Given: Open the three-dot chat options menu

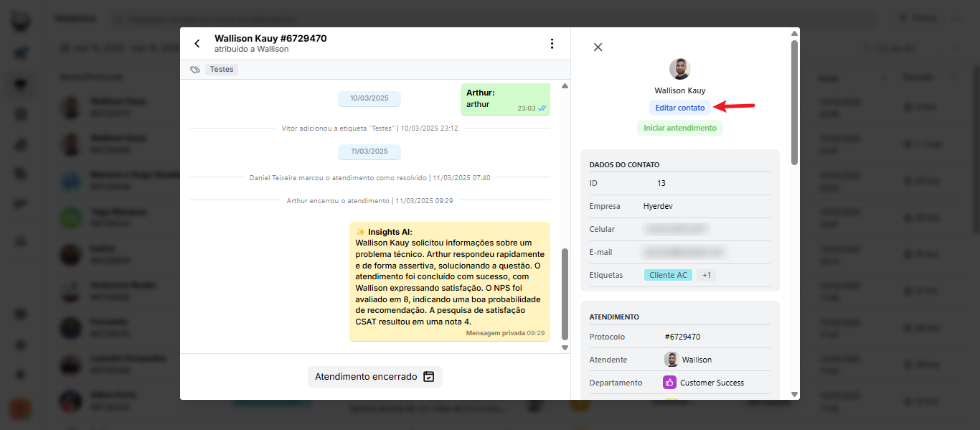Looking at the screenshot, I should (552, 44).
